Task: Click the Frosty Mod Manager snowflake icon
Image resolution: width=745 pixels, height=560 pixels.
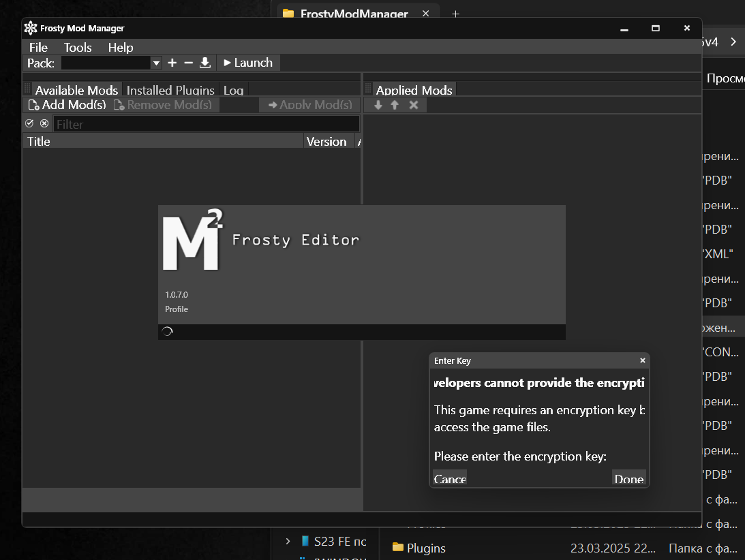Action: [31, 28]
